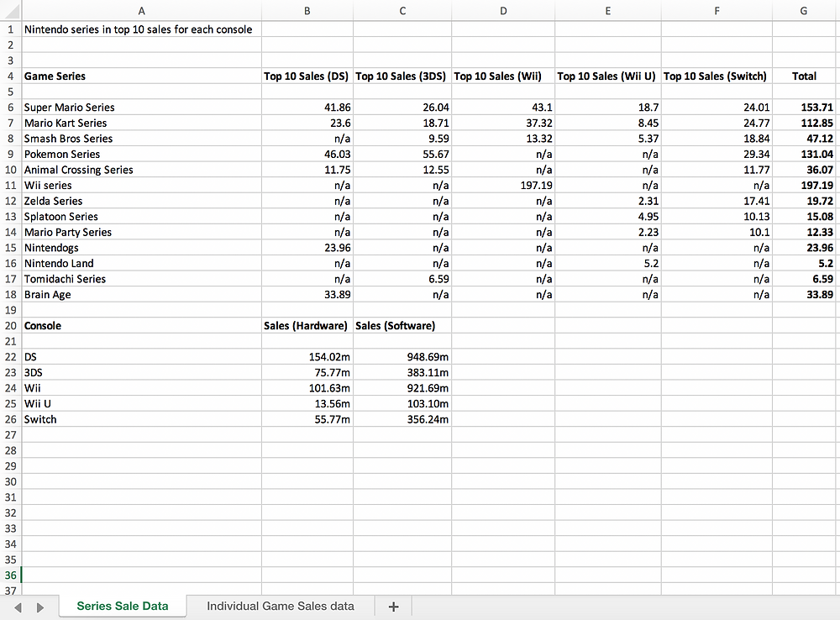
Task: Click the Pokemon 3DS sales value 55.67
Action: click(402, 154)
